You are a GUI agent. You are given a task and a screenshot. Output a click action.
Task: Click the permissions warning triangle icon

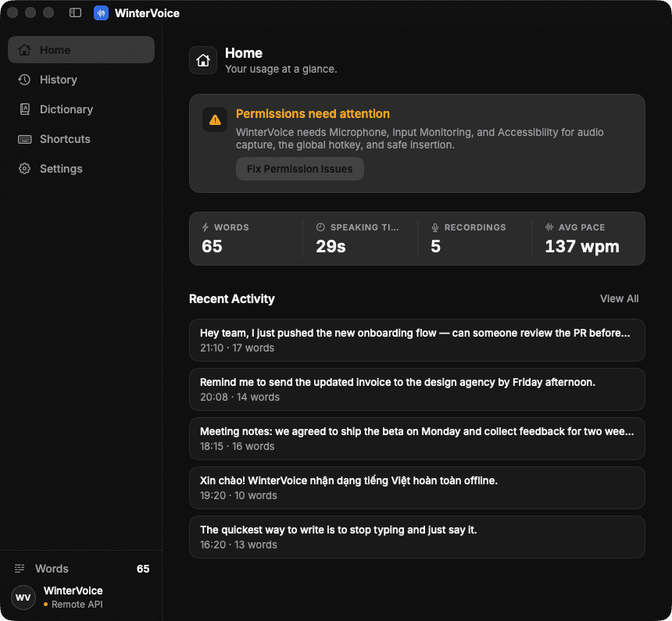click(x=215, y=120)
